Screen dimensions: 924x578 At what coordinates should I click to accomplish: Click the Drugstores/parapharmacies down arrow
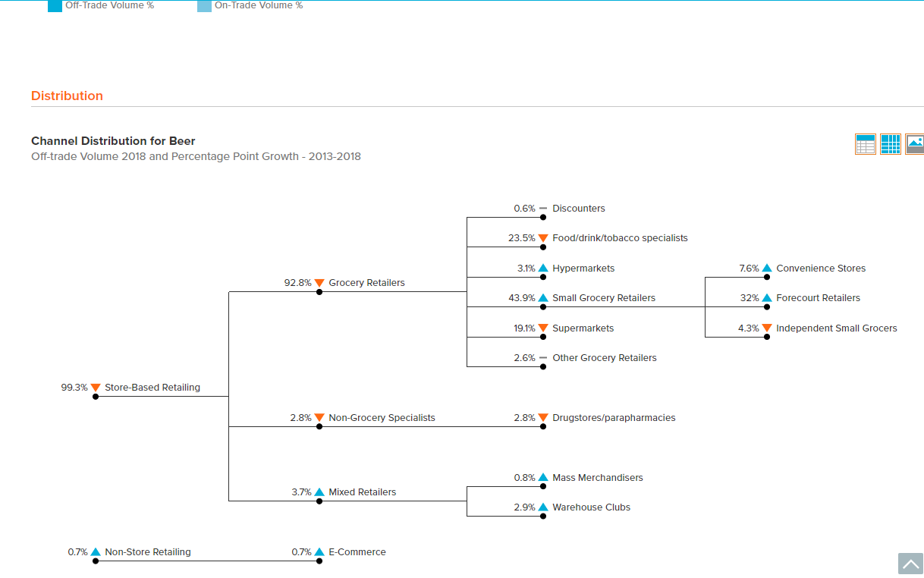point(543,418)
